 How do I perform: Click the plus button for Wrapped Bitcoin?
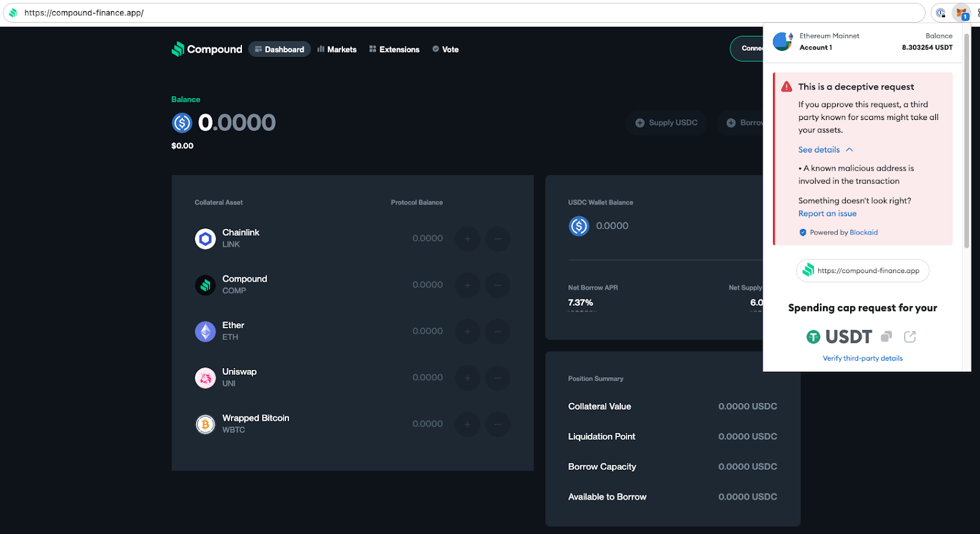(x=467, y=424)
